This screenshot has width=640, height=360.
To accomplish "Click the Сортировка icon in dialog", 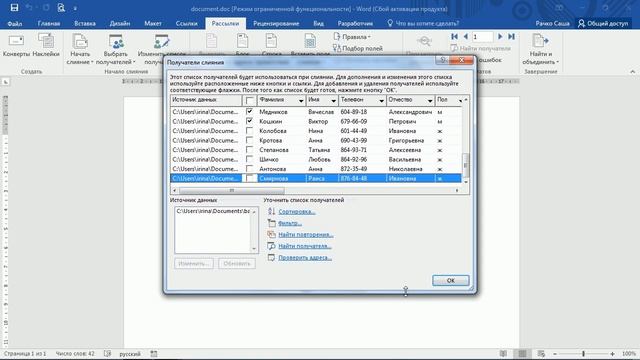I will (271, 211).
